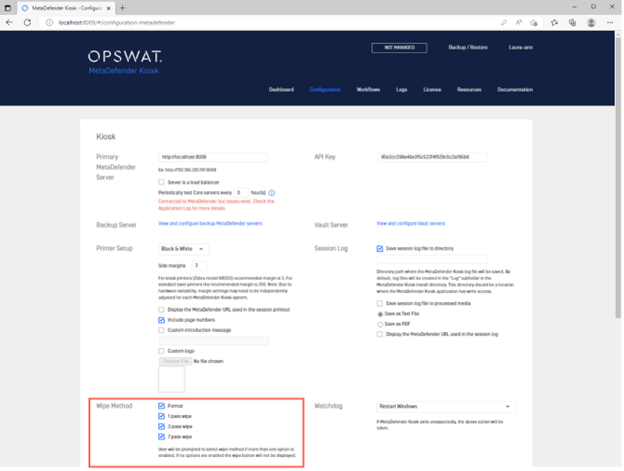Enable Save session log file to processed media
Image resolution: width=624 pixels, height=471 pixels.
pos(380,304)
